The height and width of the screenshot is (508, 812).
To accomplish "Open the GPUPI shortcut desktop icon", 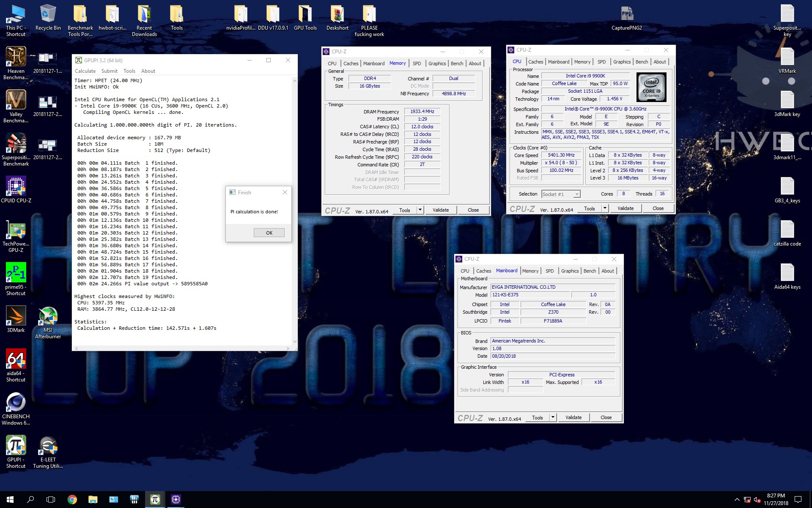I will [16, 452].
